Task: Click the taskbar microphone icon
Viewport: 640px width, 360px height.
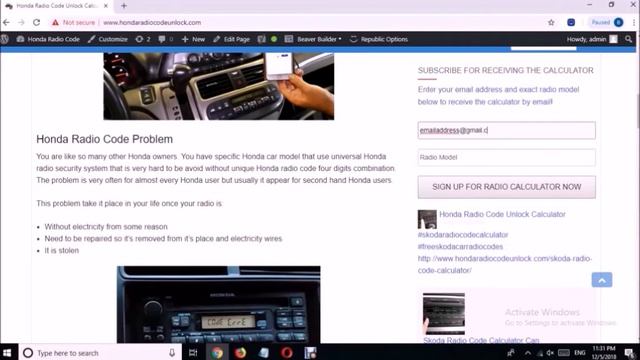Action: (x=172, y=353)
